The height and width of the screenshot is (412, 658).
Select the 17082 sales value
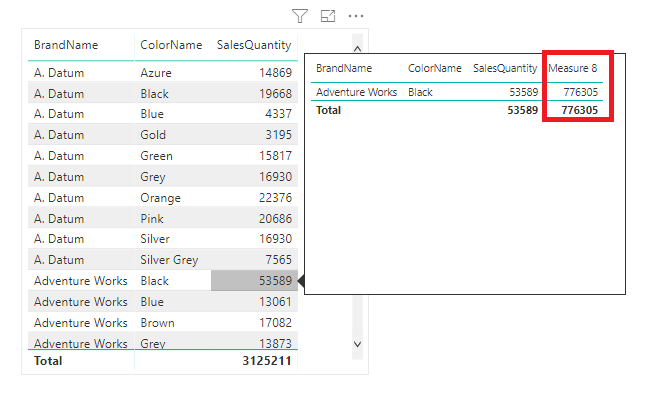275,323
